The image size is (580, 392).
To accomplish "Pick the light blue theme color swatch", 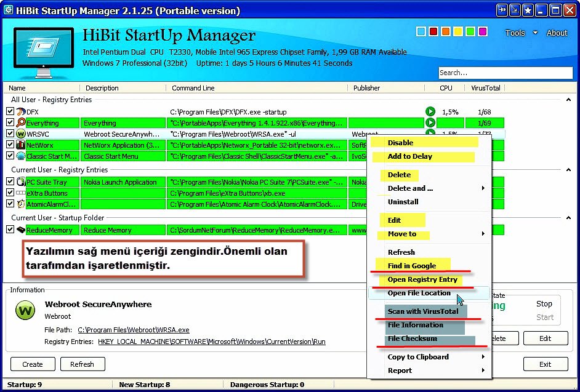I will pyautogui.click(x=421, y=31).
